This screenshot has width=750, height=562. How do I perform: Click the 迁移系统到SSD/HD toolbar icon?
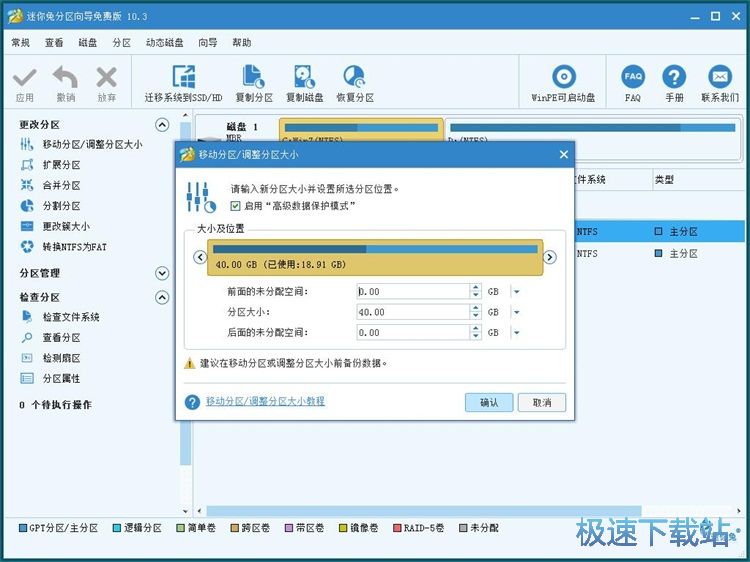click(184, 78)
